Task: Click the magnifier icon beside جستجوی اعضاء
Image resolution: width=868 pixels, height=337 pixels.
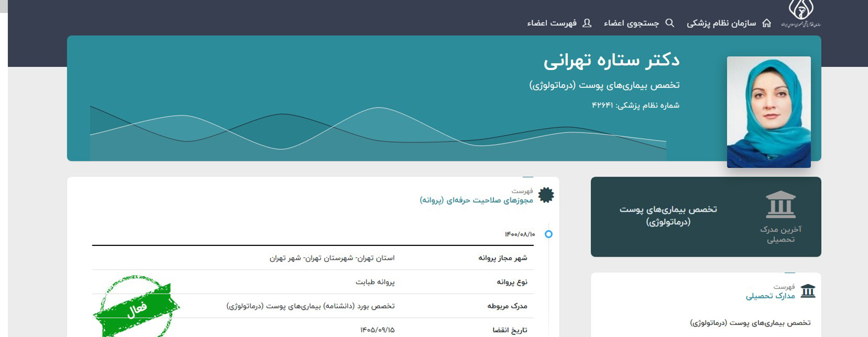Action: coord(670,23)
